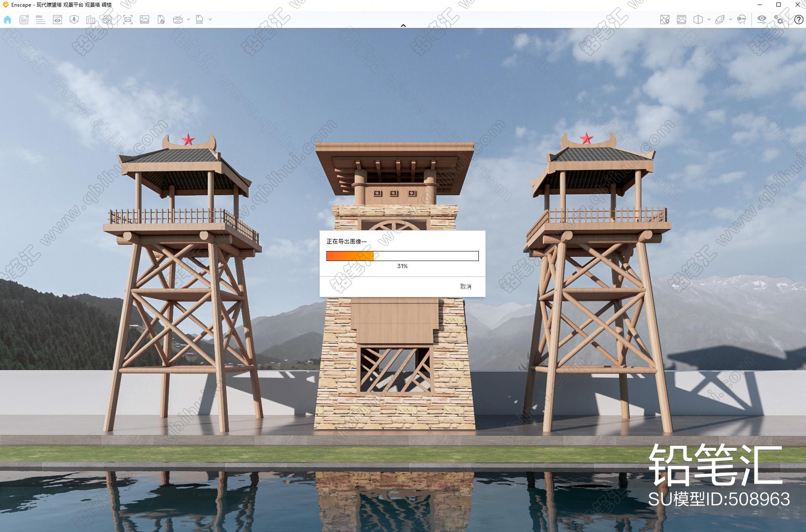Open the Video Editor film reel icon

(x=107, y=20)
